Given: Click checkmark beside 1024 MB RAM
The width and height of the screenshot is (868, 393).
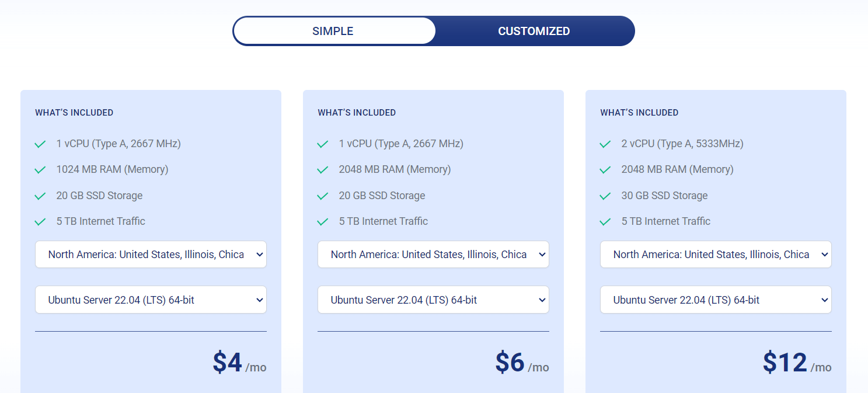Looking at the screenshot, I should pos(40,170).
